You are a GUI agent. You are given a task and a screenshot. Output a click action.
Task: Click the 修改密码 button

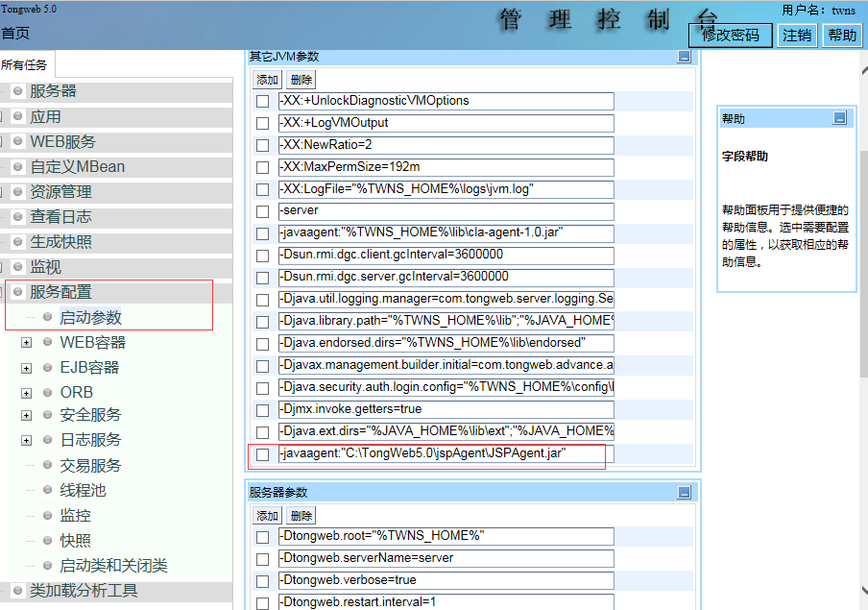pos(730,36)
